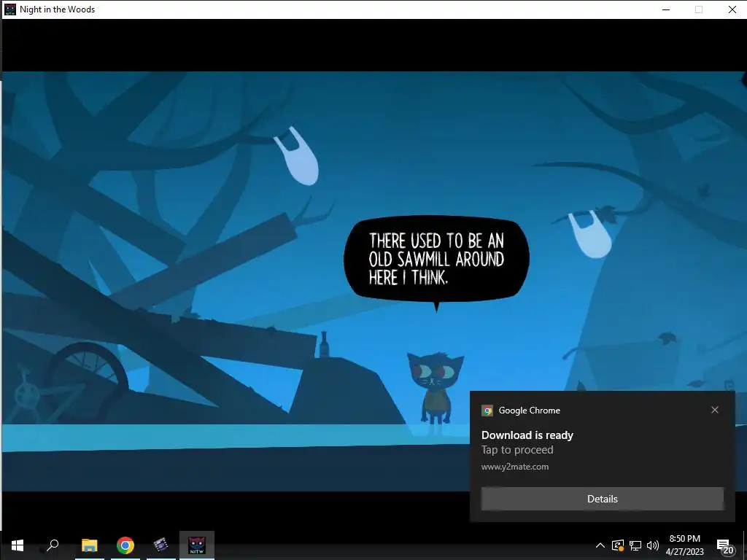Open taskbar search magnifier

[53, 545]
